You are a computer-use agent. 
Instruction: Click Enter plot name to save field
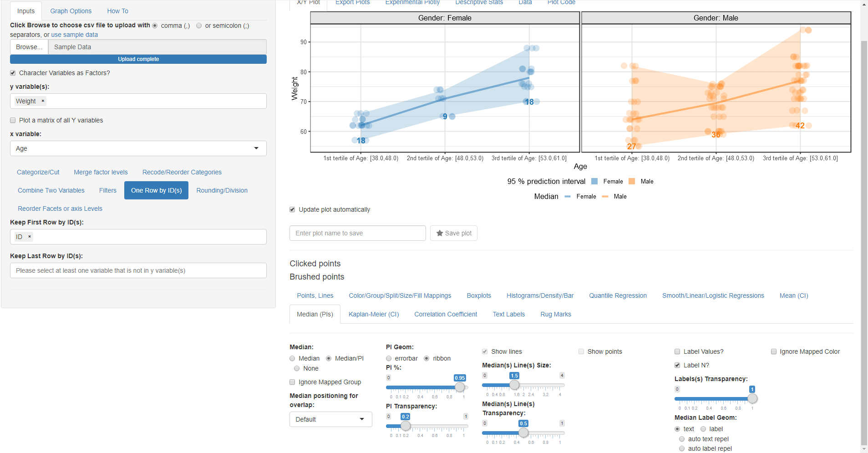[x=358, y=233]
